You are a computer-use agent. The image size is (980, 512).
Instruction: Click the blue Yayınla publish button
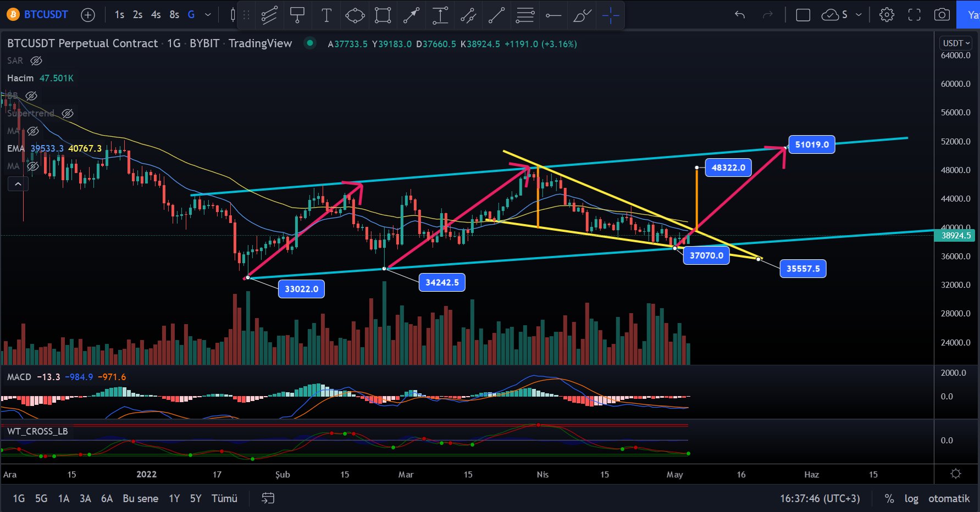coord(969,15)
